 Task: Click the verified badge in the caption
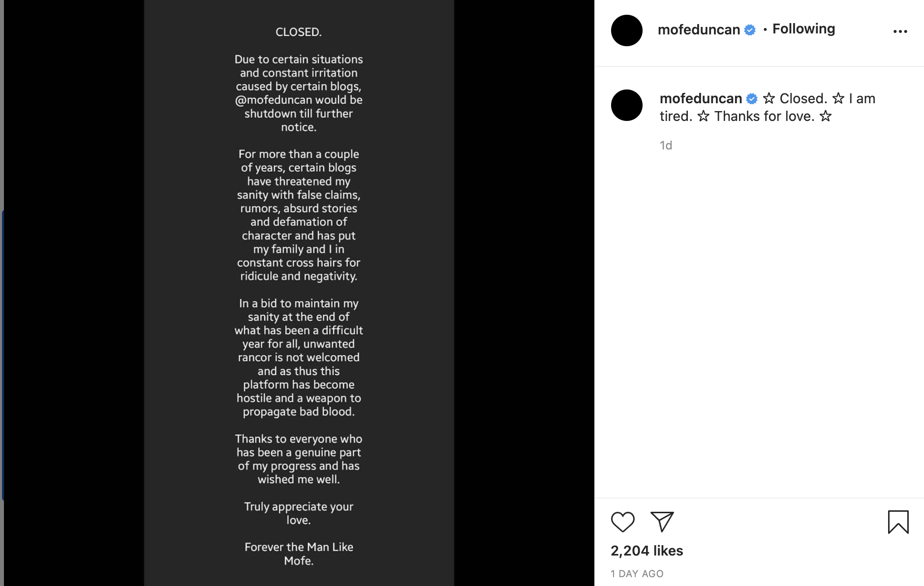[752, 99]
